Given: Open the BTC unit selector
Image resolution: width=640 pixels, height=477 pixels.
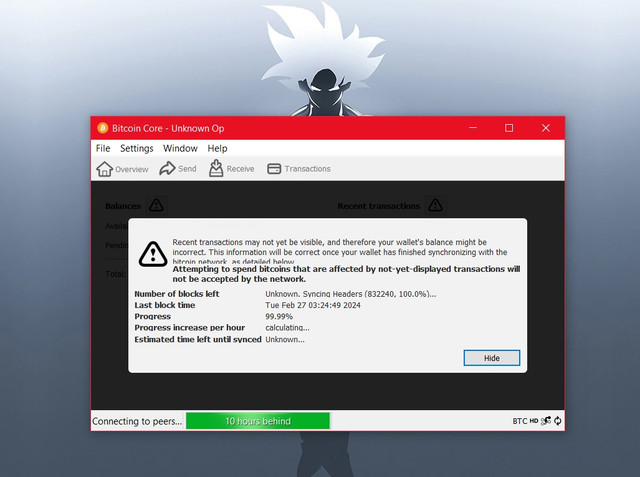Looking at the screenshot, I should click(520, 421).
